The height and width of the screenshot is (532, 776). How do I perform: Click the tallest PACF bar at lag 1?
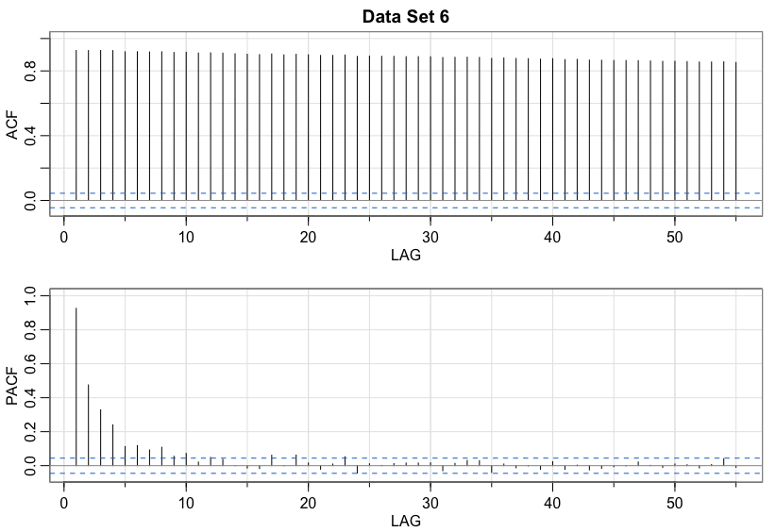76,377
